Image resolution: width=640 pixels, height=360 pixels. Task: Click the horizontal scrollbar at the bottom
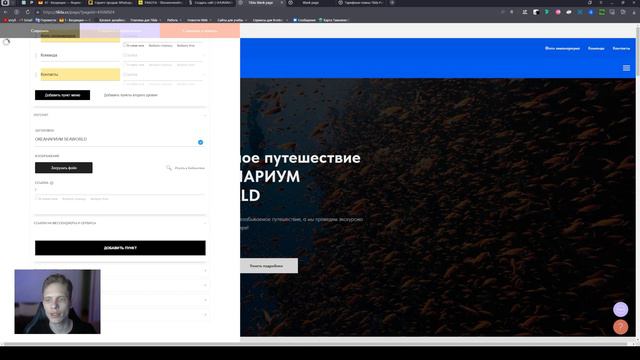click(x=314, y=344)
